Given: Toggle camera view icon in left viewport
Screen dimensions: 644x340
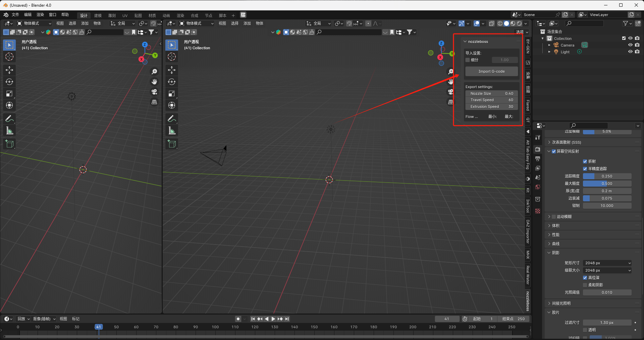Looking at the screenshot, I should coord(154,92).
